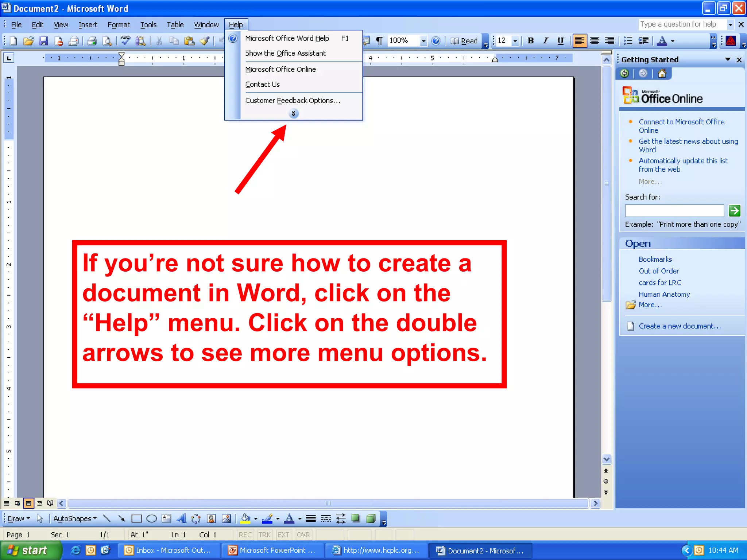Viewport: 747px width, 560px height.
Task: Click the Windows start button
Action: click(31, 550)
